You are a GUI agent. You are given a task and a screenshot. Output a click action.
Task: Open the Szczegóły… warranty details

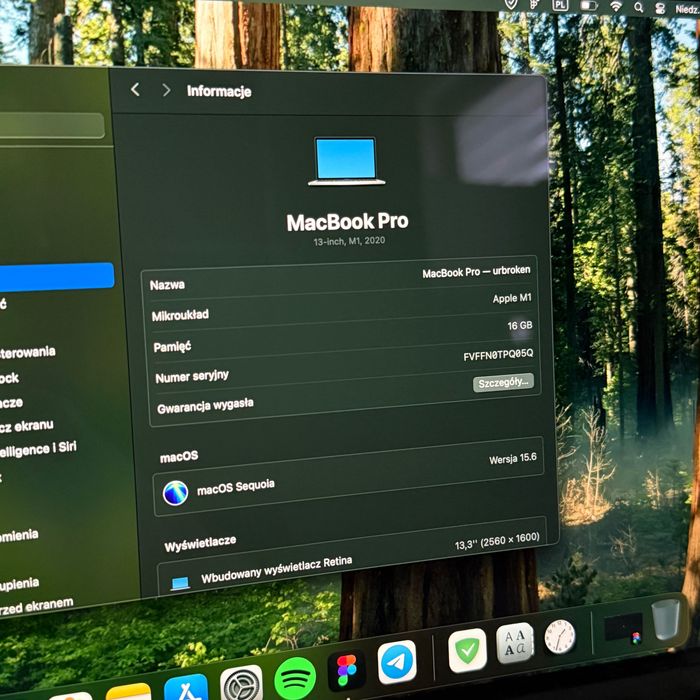(503, 383)
